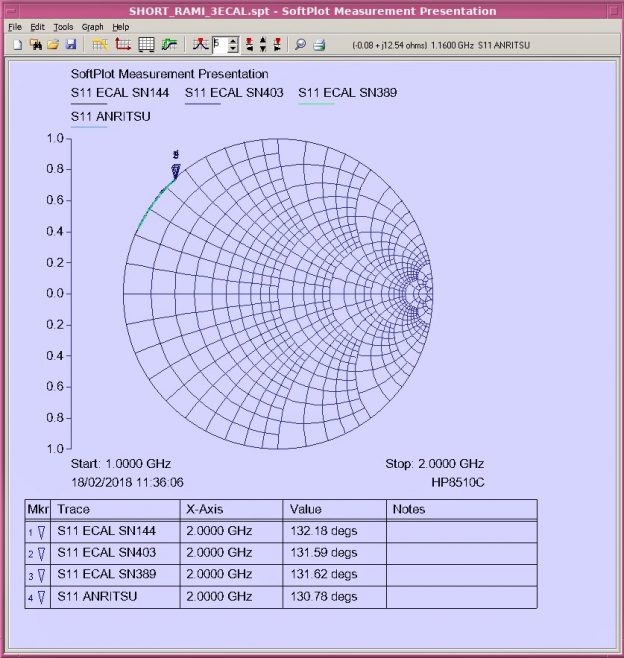Select the 131.59 degs value cell

(334, 553)
